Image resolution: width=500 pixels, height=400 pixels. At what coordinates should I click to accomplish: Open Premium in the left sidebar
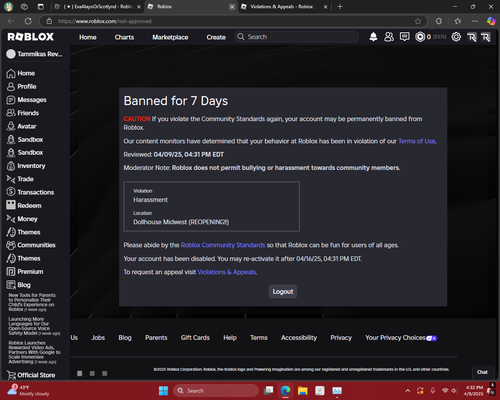point(25,272)
